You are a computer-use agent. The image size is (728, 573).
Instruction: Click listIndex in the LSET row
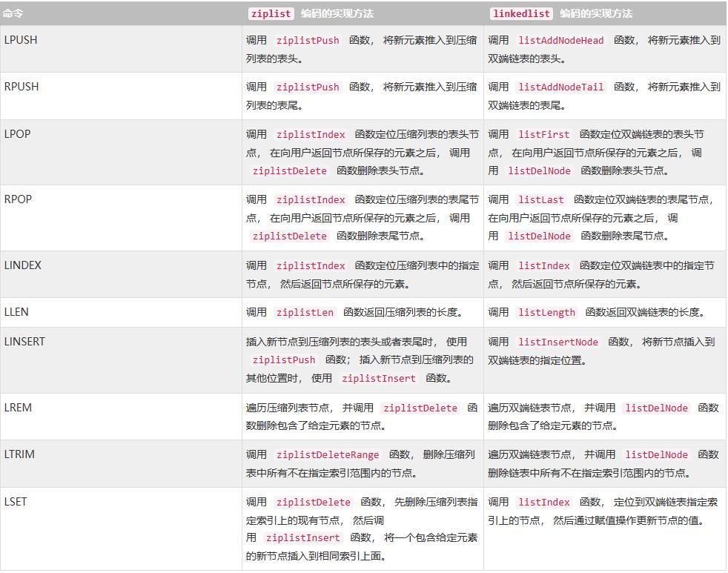coord(543,503)
